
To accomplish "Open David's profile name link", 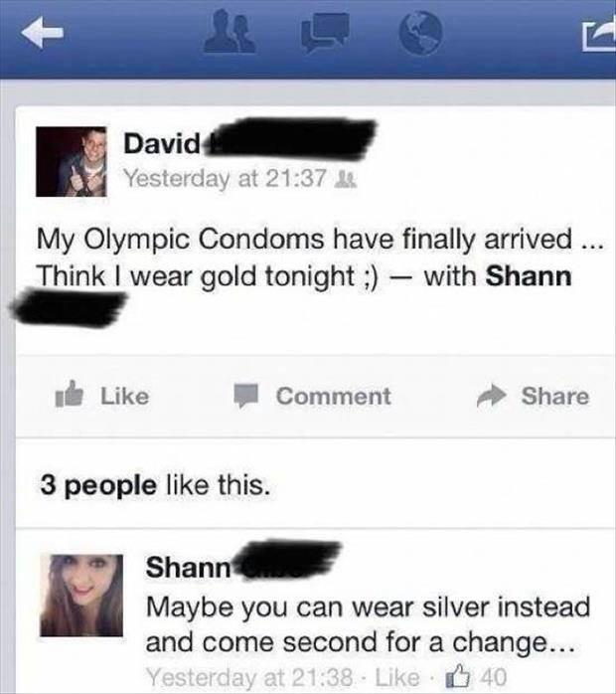I will [x=162, y=143].
